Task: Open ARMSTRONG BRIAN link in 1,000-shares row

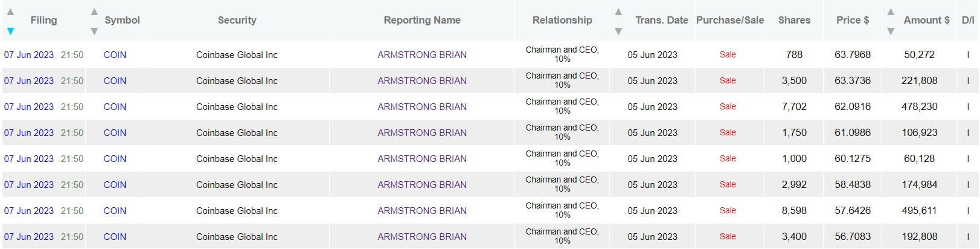Action: click(422, 159)
